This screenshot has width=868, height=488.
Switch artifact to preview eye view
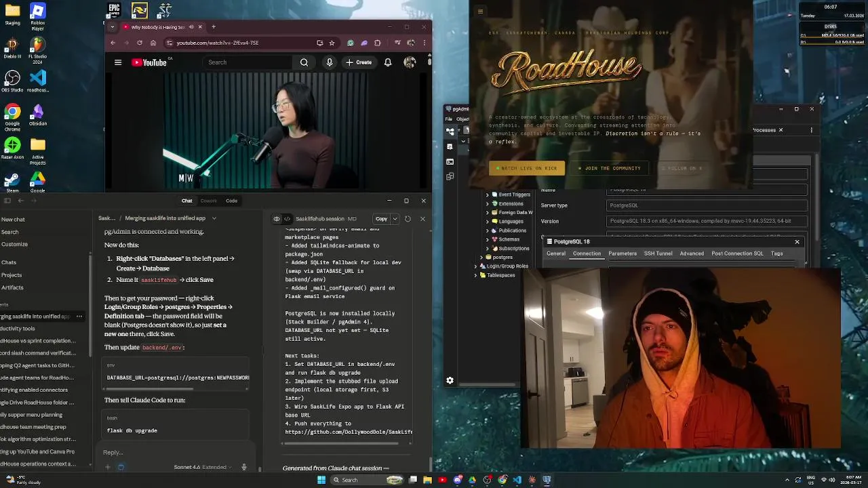277,219
